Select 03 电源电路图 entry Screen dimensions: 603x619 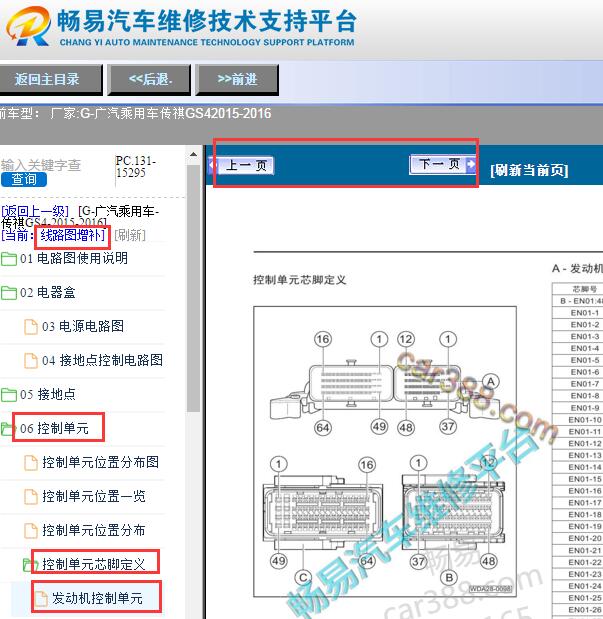pos(83,326)
